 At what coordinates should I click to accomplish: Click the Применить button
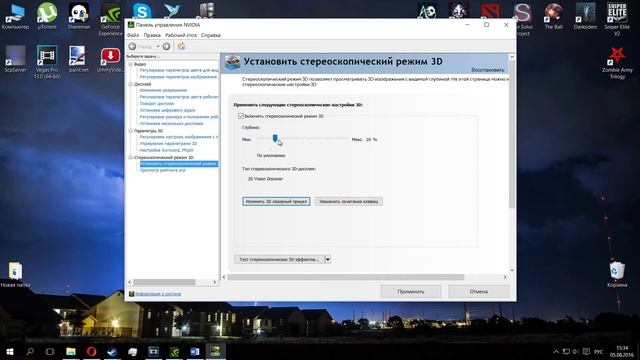(411, 291)
